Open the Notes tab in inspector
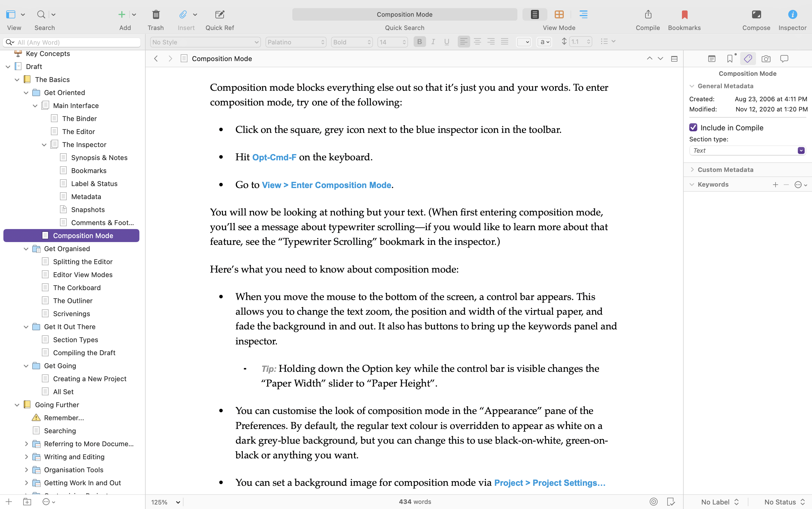 [x=711, y=59]
